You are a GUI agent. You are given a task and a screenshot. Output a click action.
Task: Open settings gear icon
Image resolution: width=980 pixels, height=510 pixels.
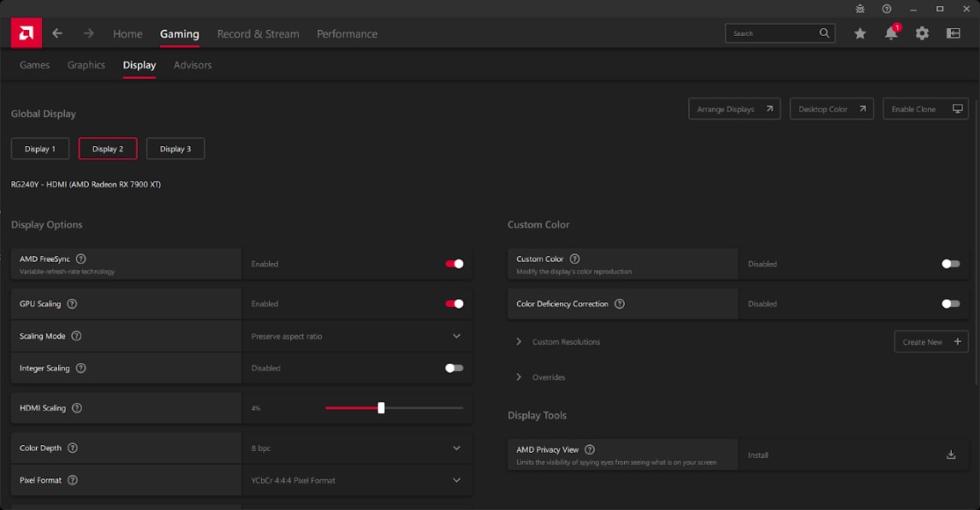click(x=922, y=33)
